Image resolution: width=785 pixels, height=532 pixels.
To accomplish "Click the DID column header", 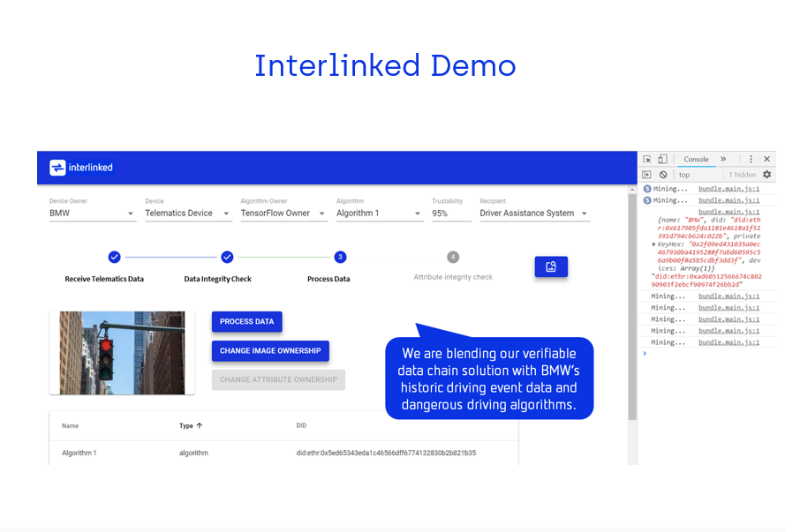I will (x=301, y=425).
